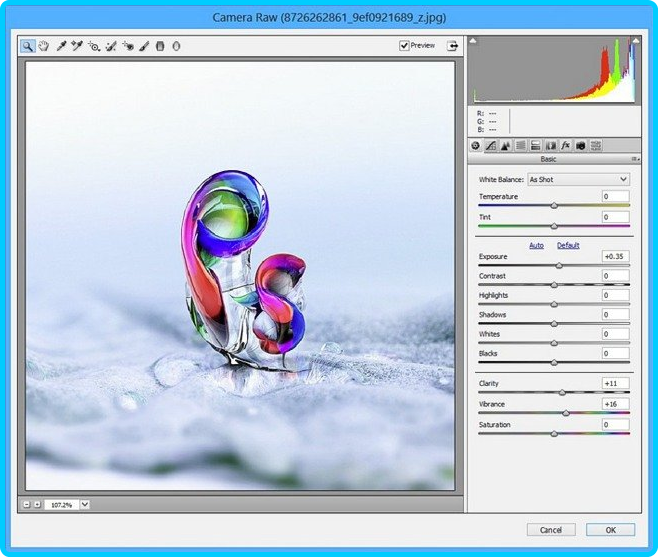Switch to the Lens Corrections tab
The width and height of the screenshot is (658, 557).
point(551,146)
